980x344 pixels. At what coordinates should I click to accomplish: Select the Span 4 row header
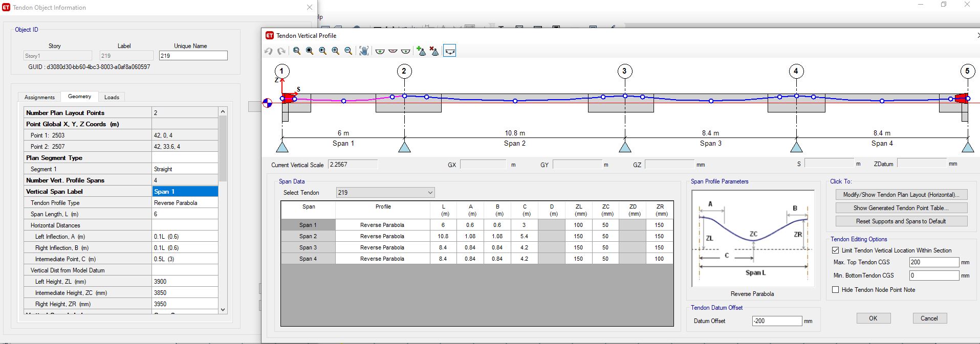[308, 259]
